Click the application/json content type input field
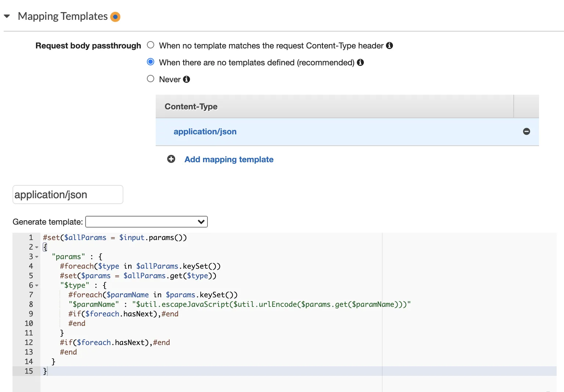The width and height of the screenshot is (564, 392). pyautogui.click(x=68, y=195)
